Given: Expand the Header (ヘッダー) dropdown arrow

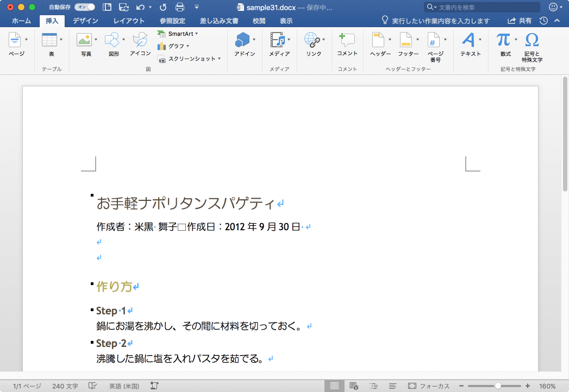Looking at the screenshot, I should [x=390, y=40].
